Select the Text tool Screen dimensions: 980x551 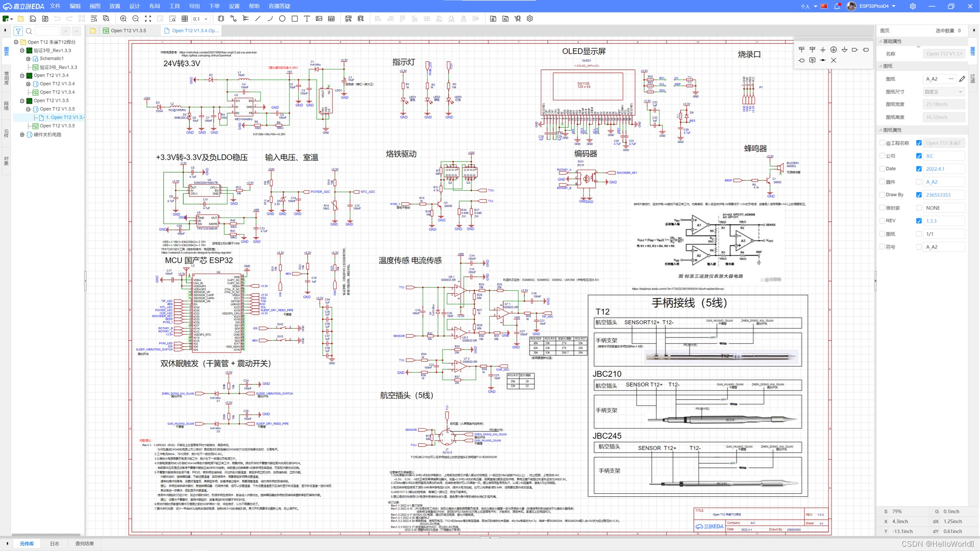(x=307, y=19)
